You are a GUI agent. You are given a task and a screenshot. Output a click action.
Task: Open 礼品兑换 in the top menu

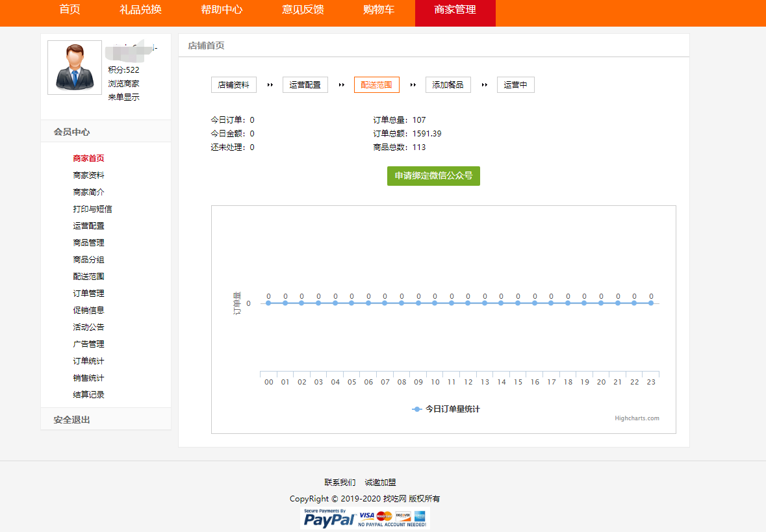tap(140, 10)
